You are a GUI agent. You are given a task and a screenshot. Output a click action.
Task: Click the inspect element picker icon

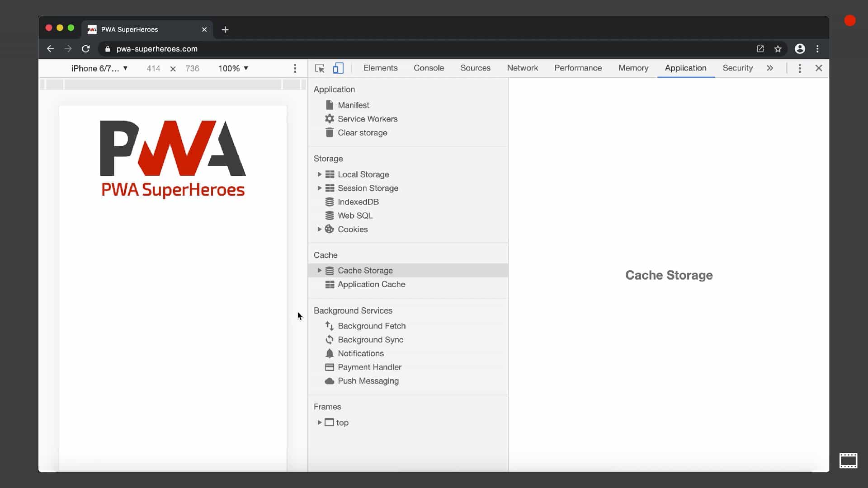coord(320,68)
